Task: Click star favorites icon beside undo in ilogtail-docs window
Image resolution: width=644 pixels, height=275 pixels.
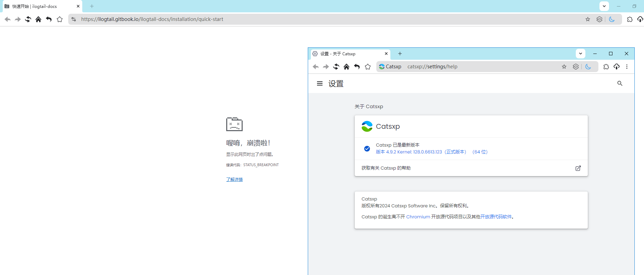Action: [60, 19]
